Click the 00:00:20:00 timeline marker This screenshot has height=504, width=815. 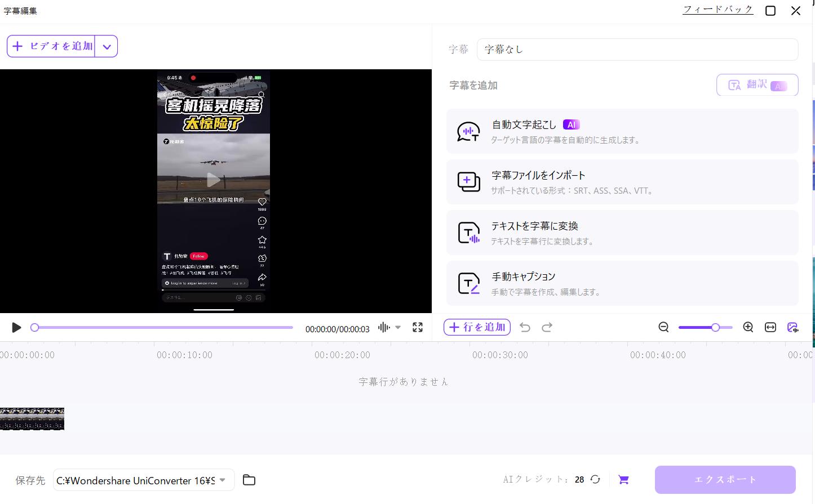(343, 355)
